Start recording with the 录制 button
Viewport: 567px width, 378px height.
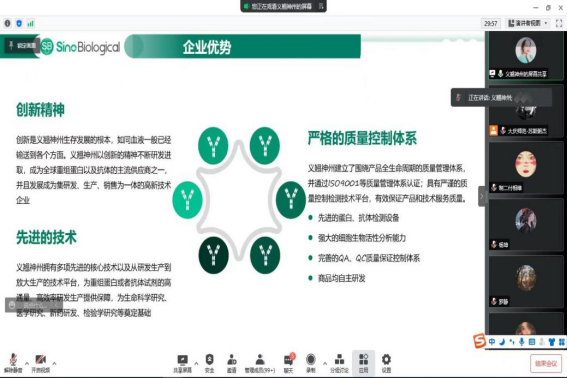[x=311, y=363]
